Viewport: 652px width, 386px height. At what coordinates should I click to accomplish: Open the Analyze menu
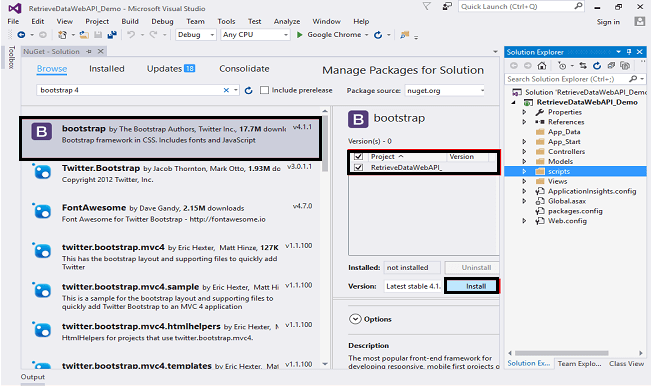pos(287,22)
